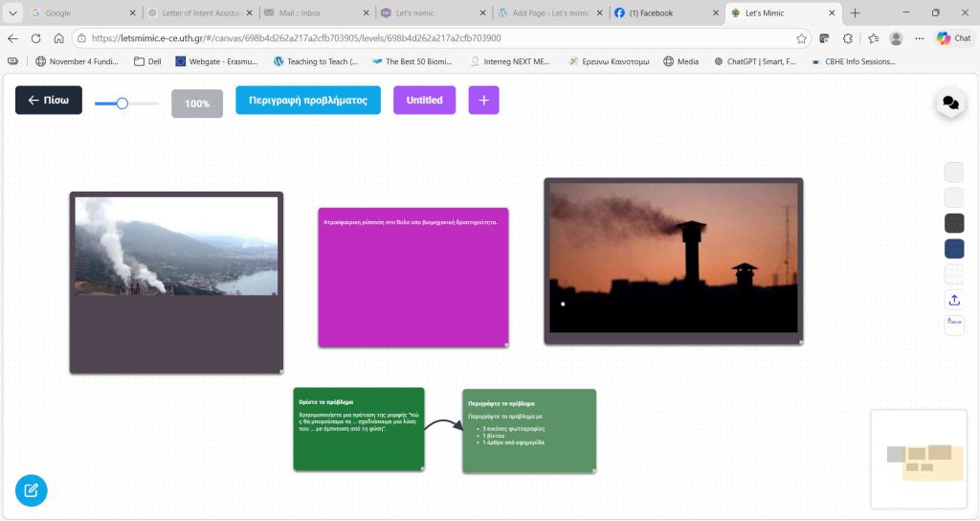The width and height of the screenshot is (980, 521).
Task: Click the blue pencil edit button
Action: (31, 490)
